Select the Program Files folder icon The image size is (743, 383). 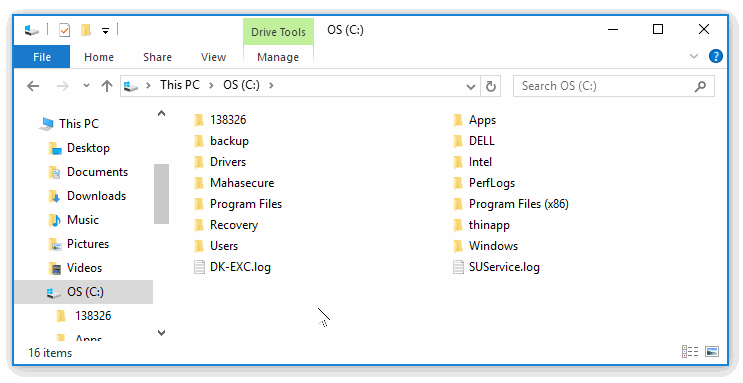coord(199,204)
